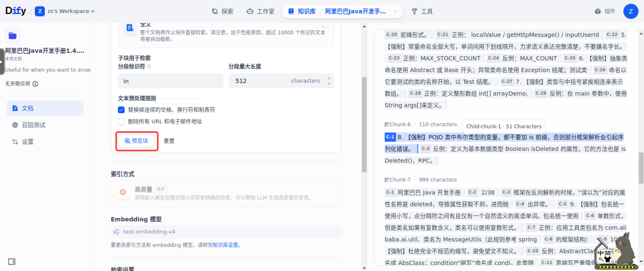The height and width of the screenshot is (271, 644).
Task: Go to the 工具 tab
Action: click(422, 11)
